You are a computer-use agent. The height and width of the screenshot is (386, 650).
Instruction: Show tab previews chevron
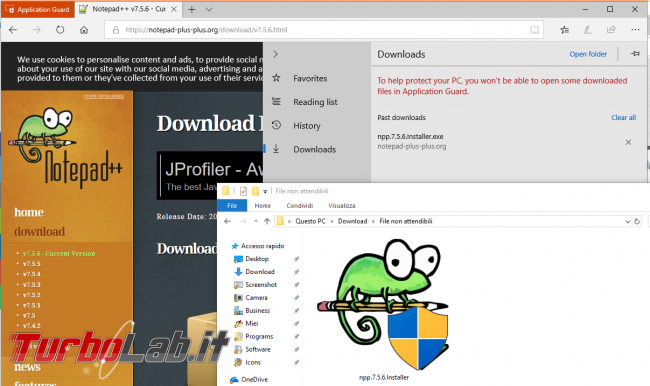click(209, 9)
